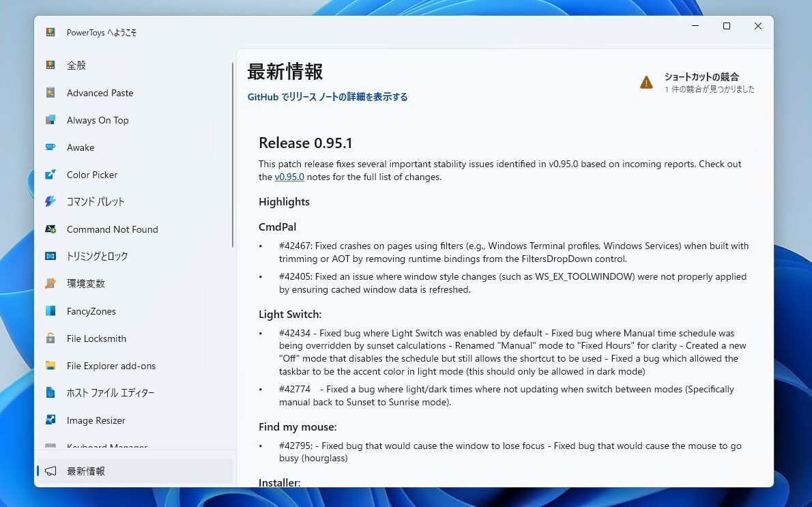Screen dimensions: 812x507
Task: Open the Awake module page
Action: (134, 147)
